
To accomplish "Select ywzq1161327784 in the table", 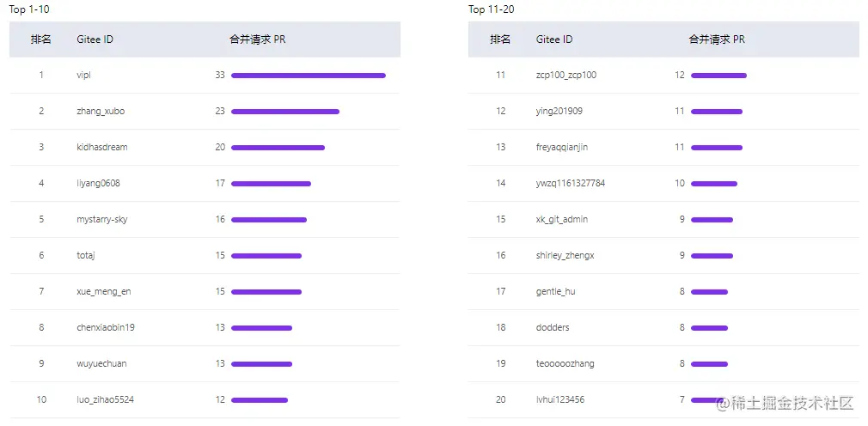I will [570, 183].
